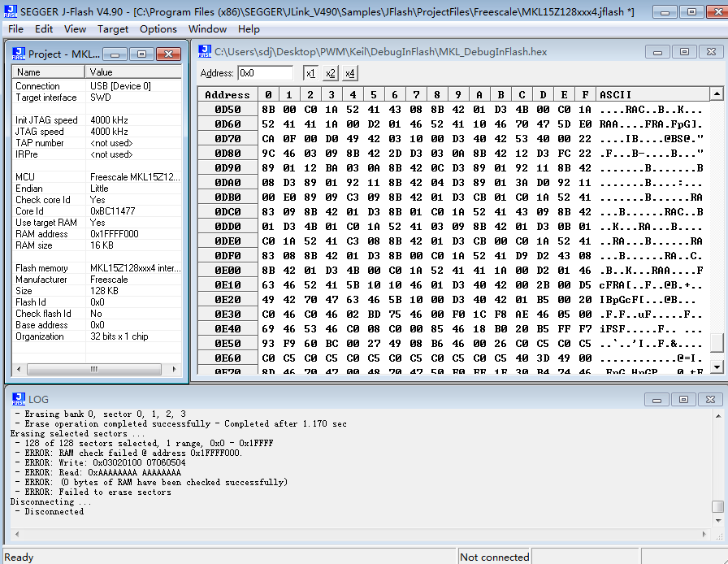Open the File menu
Screen dimensions: 728x564
(15, 28)
